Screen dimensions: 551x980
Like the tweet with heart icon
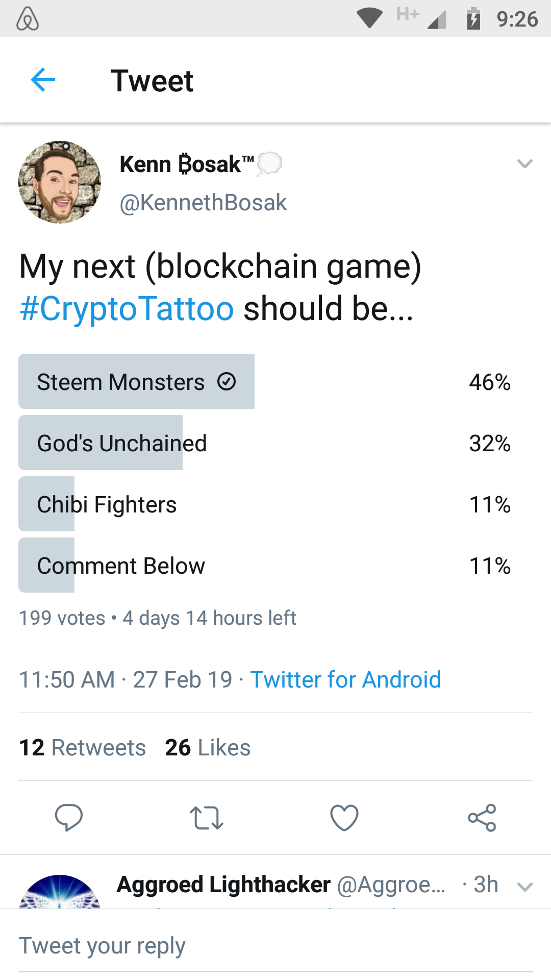(x=344, y=818)
